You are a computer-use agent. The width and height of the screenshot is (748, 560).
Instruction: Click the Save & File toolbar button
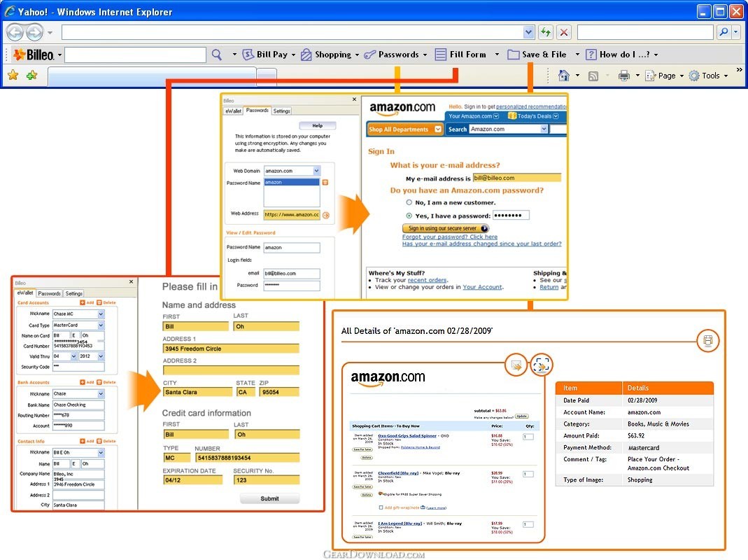(x=537, y=55)
